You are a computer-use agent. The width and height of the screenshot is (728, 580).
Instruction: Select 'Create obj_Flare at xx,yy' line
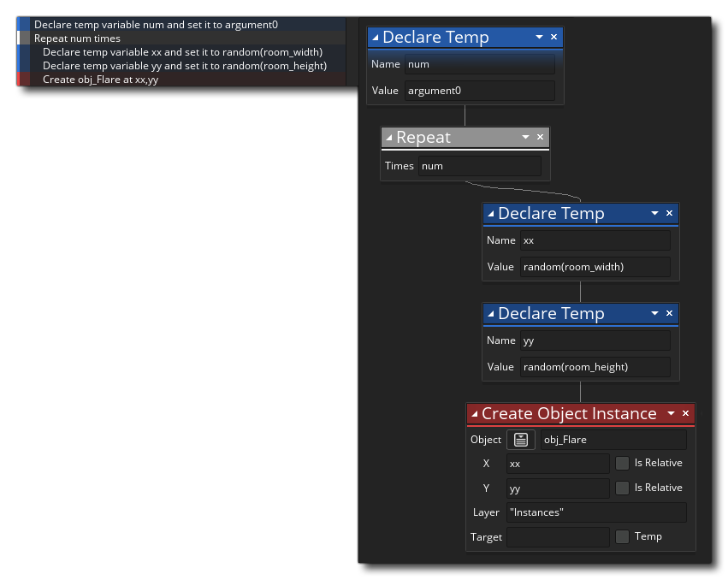pos(100,80)
